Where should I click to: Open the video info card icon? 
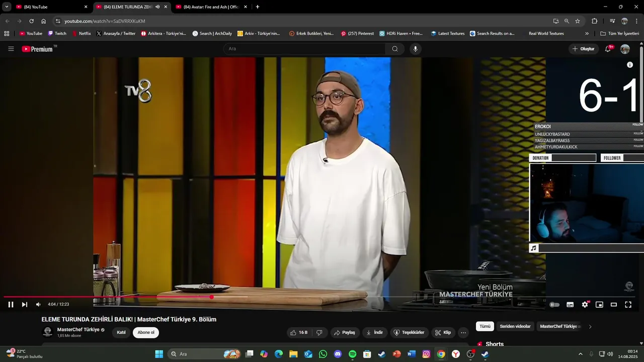click(630, 65)
